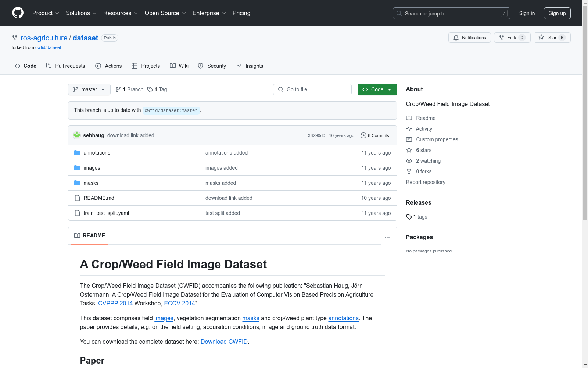The width and height of the screenshot is (588, 368).
Task: View the 6 stars link
Action: coord(419,150)
